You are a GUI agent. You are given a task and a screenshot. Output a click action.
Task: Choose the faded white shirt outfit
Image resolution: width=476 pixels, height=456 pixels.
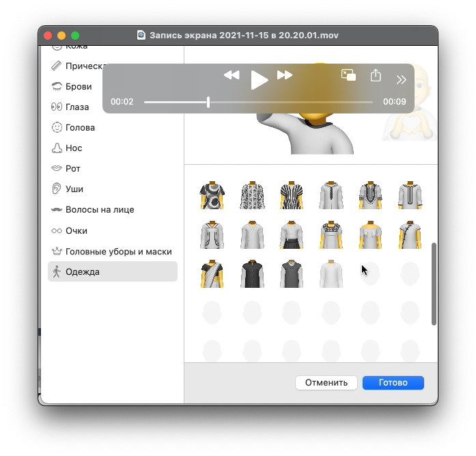331,273
